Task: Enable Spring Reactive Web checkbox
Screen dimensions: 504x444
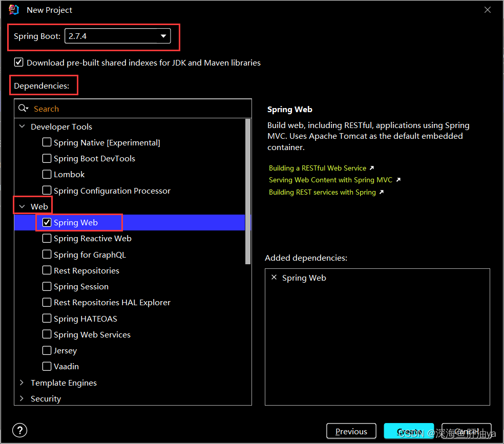Action: pyautogui.click(x=47, y=238)
